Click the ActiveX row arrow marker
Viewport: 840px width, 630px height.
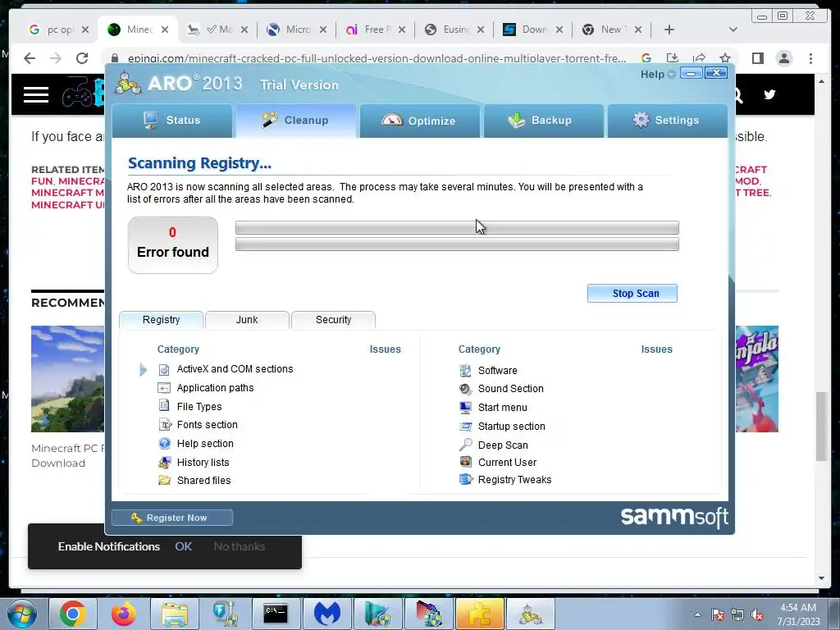143,370
